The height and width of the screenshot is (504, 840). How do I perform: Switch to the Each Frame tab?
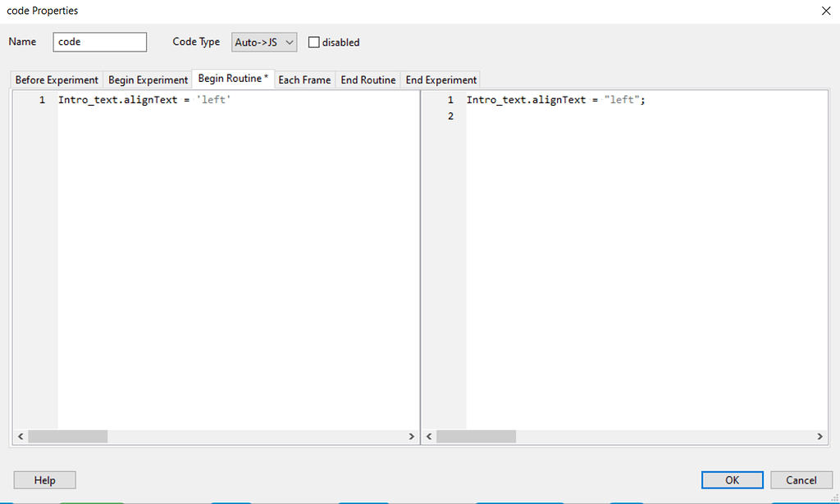[304, 79]
